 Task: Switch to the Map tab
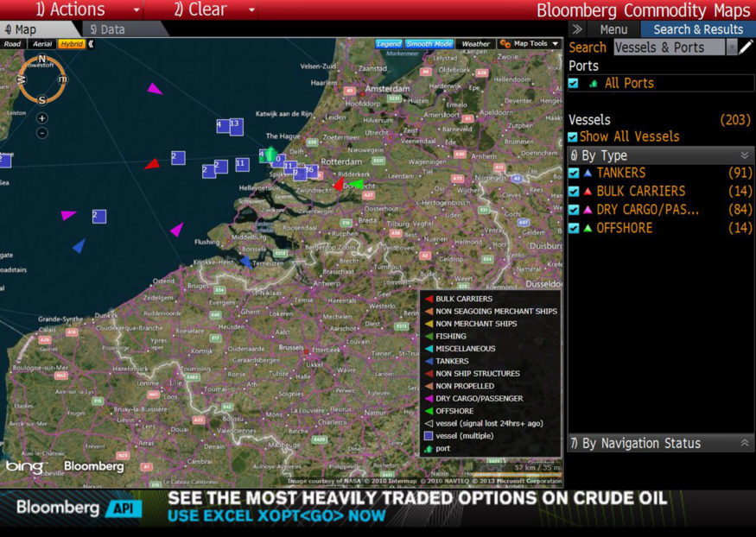click(22, 30)
